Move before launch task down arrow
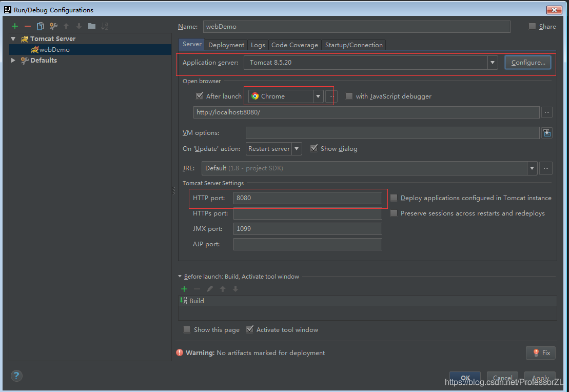The height and width of the screenshot is (392, 569). pyautogui.click(x=236, y=289)
